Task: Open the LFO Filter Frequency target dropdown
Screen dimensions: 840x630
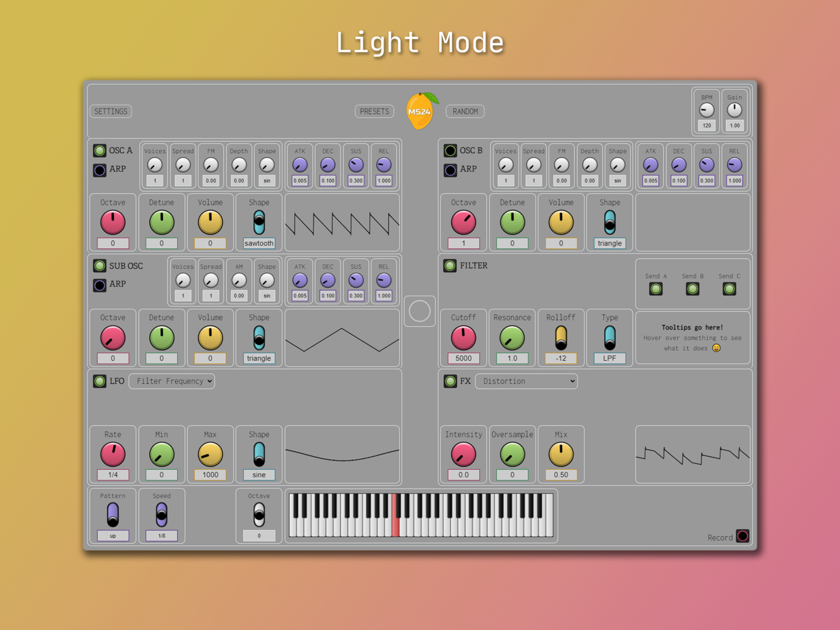Action: point(172,381)
